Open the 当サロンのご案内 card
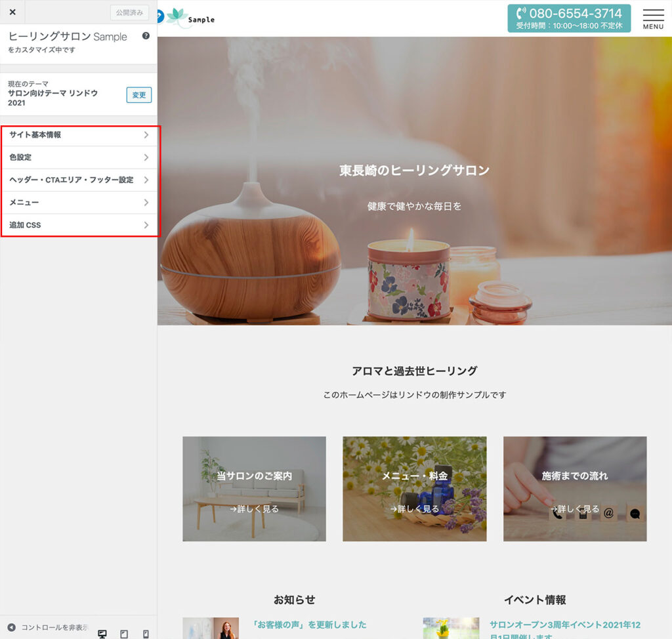 tap(254, 489)
